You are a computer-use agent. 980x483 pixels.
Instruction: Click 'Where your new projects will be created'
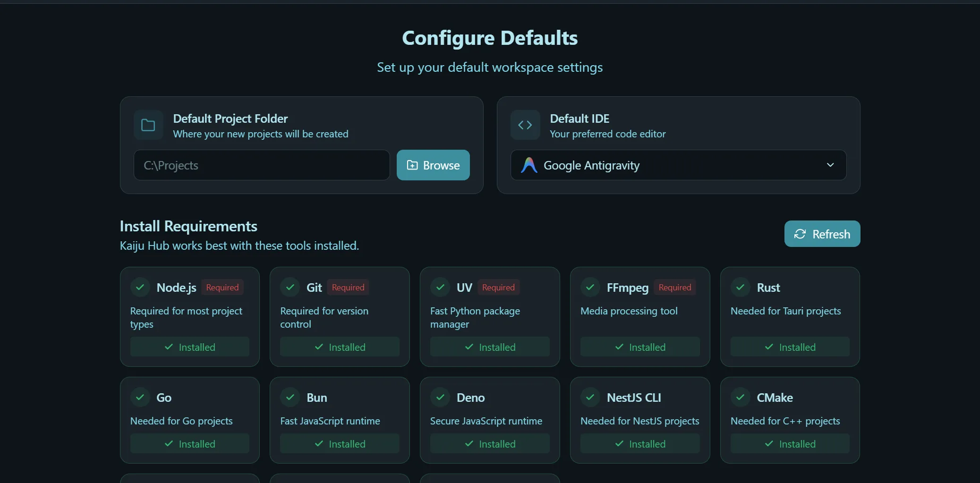[x=261, y=134]
